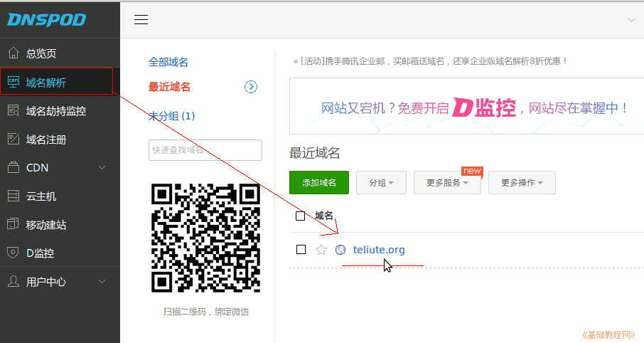Click the circled arrow next to 最近域名
This screenshot has width=644, height=343.
pos(251,87)
